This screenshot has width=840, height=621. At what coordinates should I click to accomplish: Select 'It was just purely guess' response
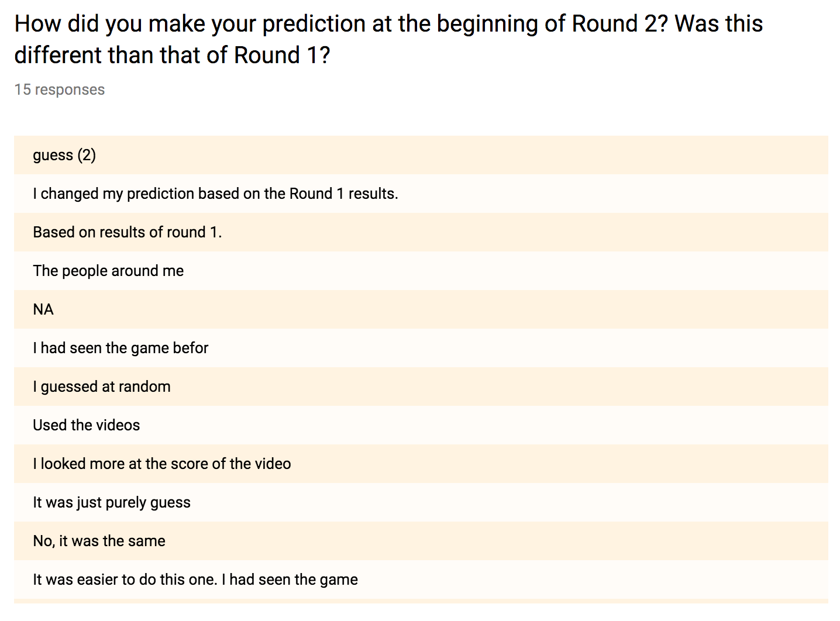click(x=421, y=502)
